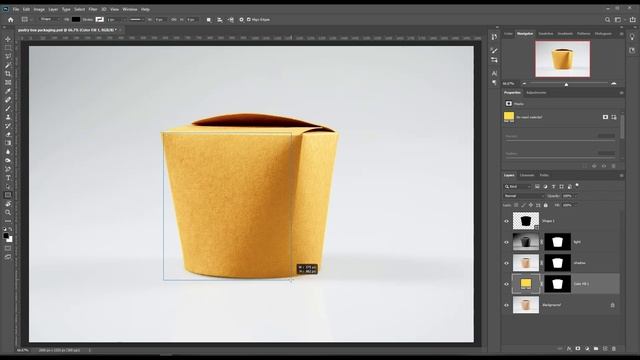This screenshot has height=360, width=640.
Task: Open the Search icon at top right
Action: click(x=607, y=20)
